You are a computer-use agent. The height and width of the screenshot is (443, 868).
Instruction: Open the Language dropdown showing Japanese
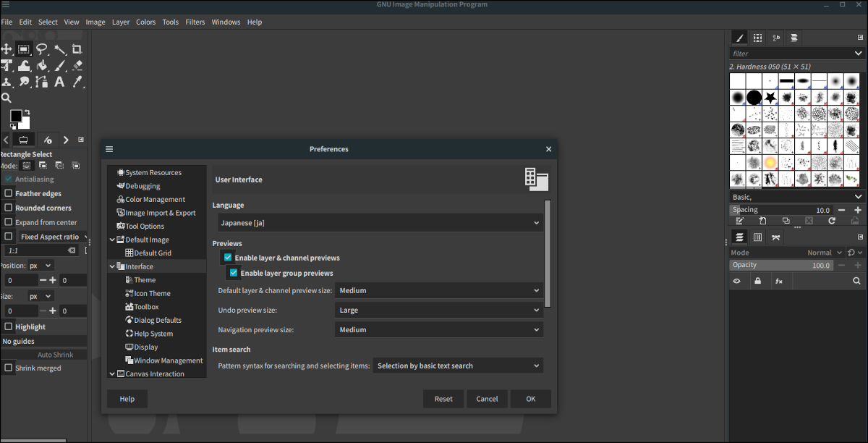click(x=378, y=223)
